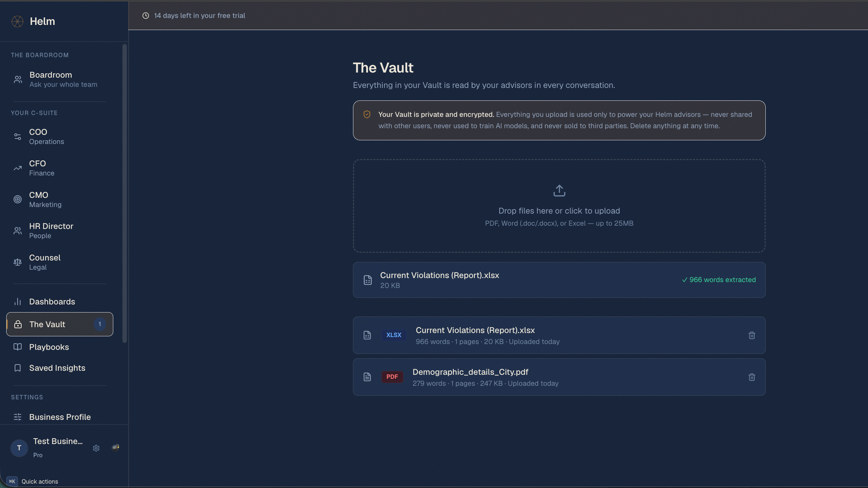Click the Test Business account name
This screenshot has width=868, height=488.
click(58, 441)
